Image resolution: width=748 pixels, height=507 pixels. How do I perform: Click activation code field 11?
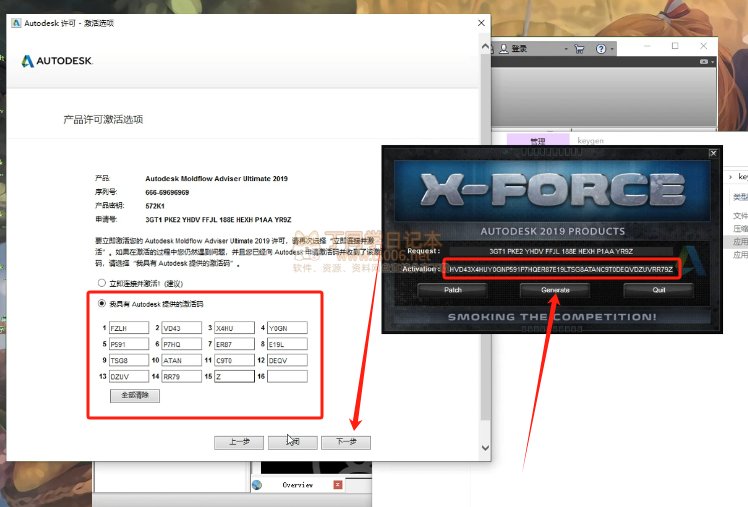(234, 360)
